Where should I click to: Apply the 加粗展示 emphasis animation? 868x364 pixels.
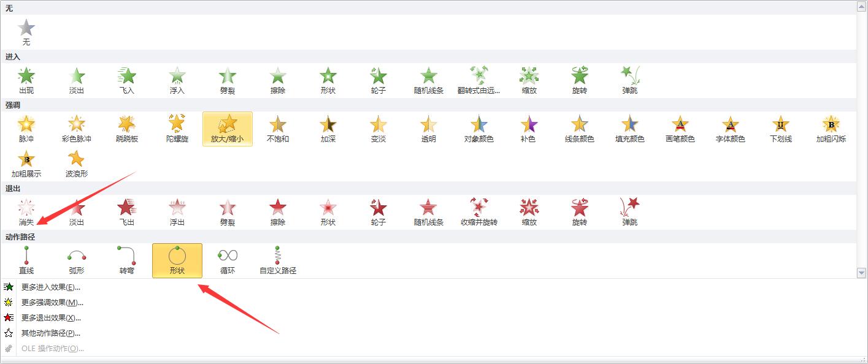click(26, 164)
